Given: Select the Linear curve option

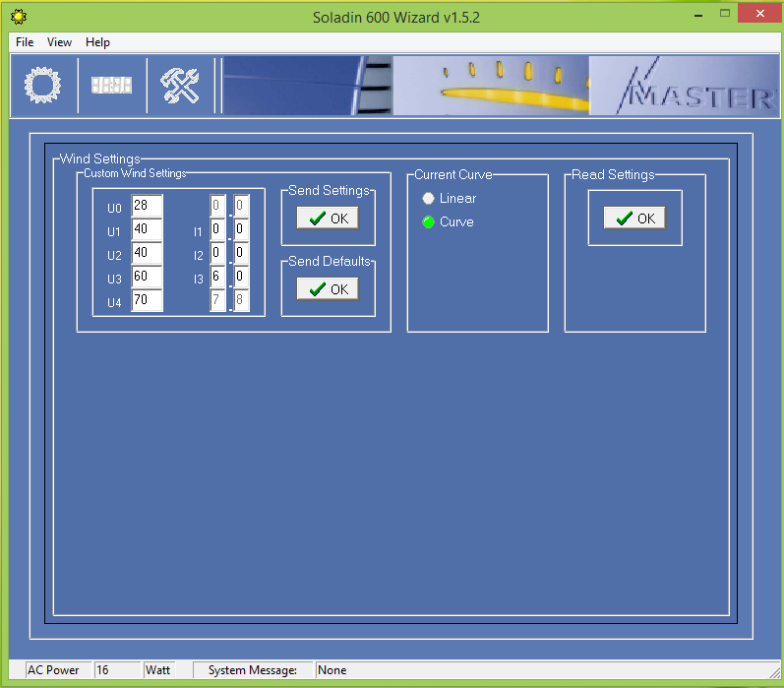Looking at the screenshot, I should 428,199.
